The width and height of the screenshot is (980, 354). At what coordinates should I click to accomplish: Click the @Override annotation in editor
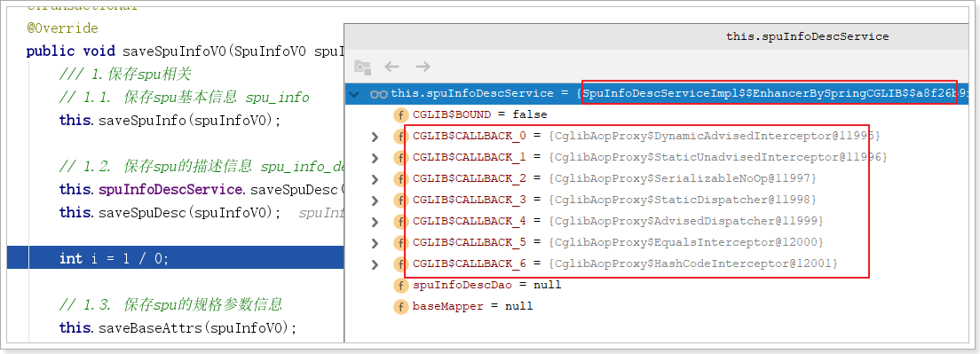pos(62,28)
